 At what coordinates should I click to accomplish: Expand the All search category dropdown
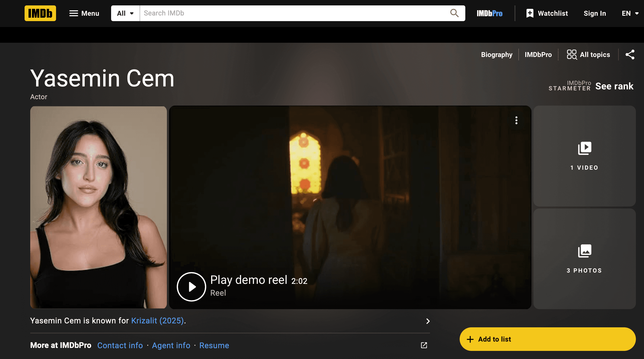(125, 13)
